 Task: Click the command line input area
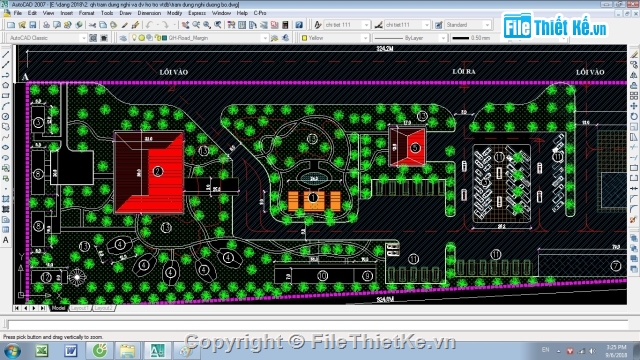(317, 325)
